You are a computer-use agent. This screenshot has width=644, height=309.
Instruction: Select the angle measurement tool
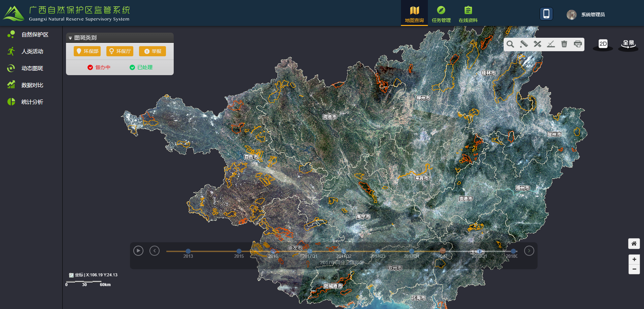(x=551, y=44)
